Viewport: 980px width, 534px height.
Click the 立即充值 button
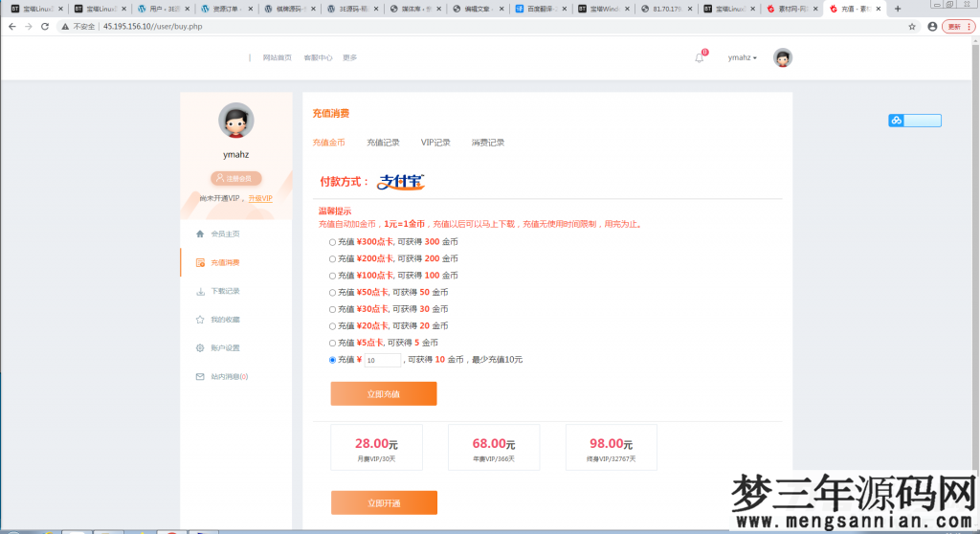pos(384,394)
